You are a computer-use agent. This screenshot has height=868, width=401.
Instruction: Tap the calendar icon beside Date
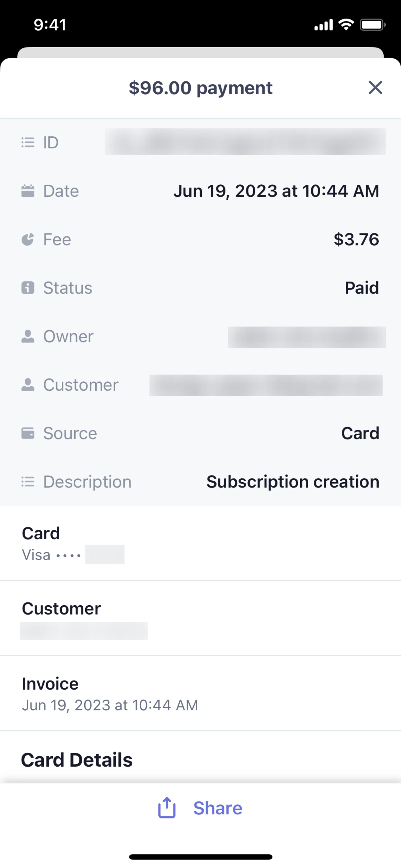(28, 191)
